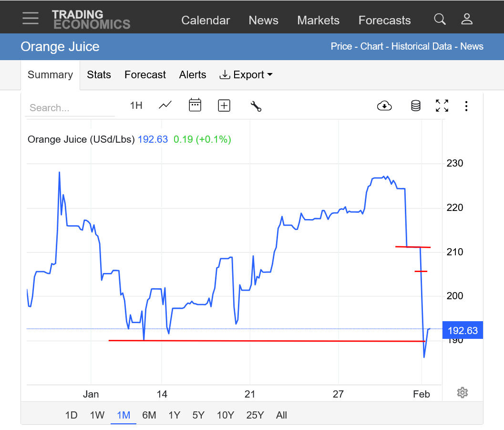Select the 6M time range
Image resolution: width=504 pixels, height=430 pixels.
pyautogui.click(x=149, y=415)
